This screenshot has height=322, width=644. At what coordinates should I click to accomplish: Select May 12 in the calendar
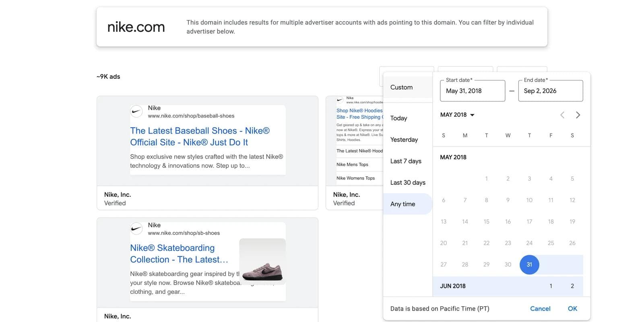(572, 200)
